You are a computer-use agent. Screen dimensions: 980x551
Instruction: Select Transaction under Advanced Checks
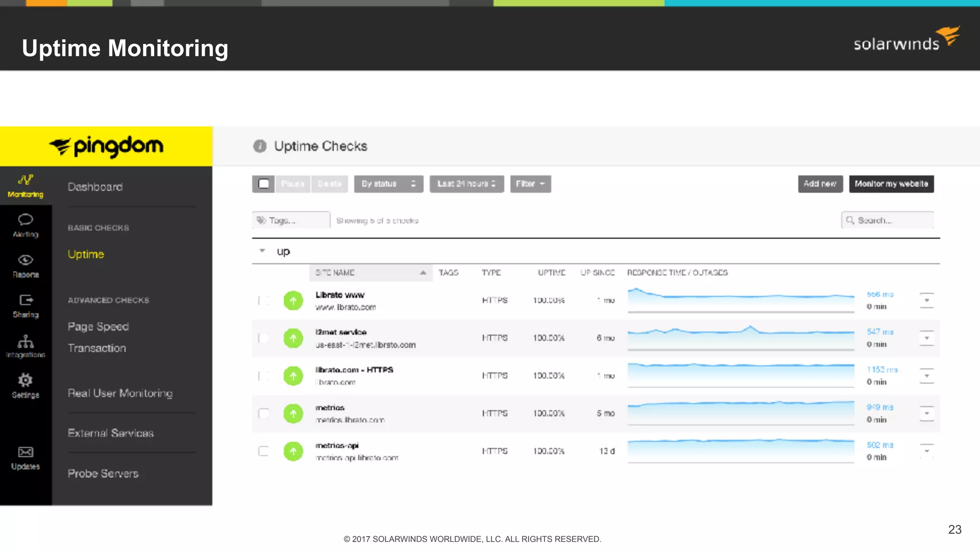[97, 348]
